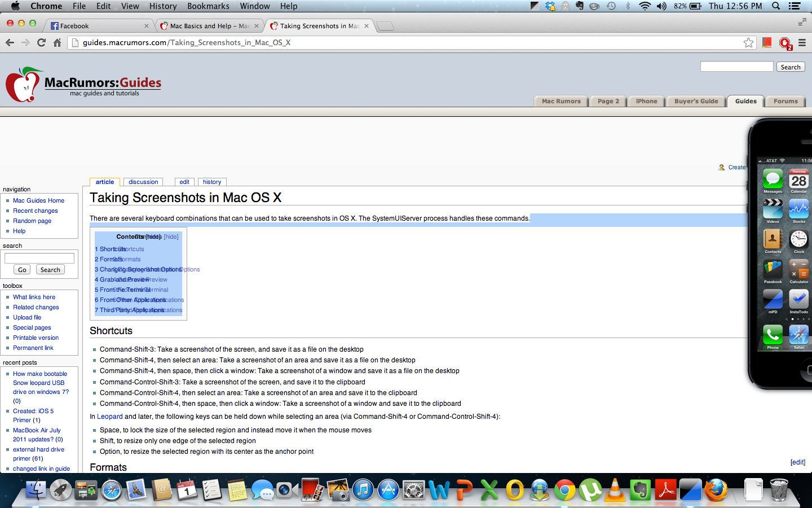Open uTorrent from the Dock
Viewport: 812px width, 508px height.
(x=590, y=489)
